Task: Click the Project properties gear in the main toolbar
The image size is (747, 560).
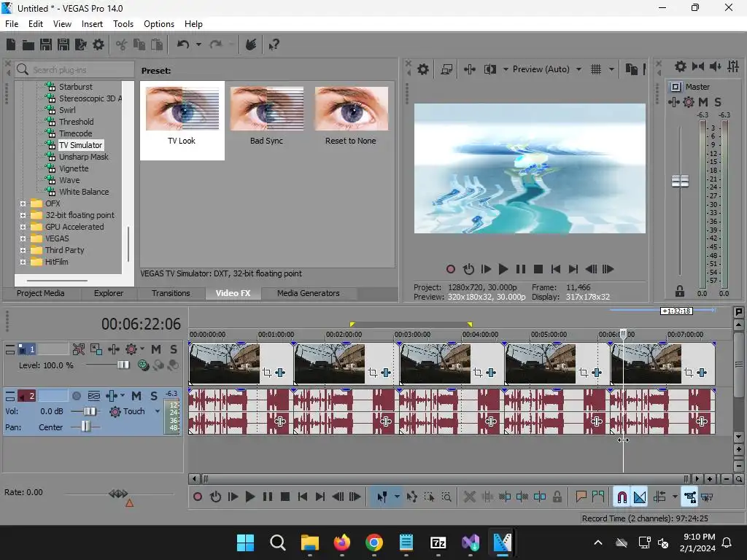Action: point(98,44)
